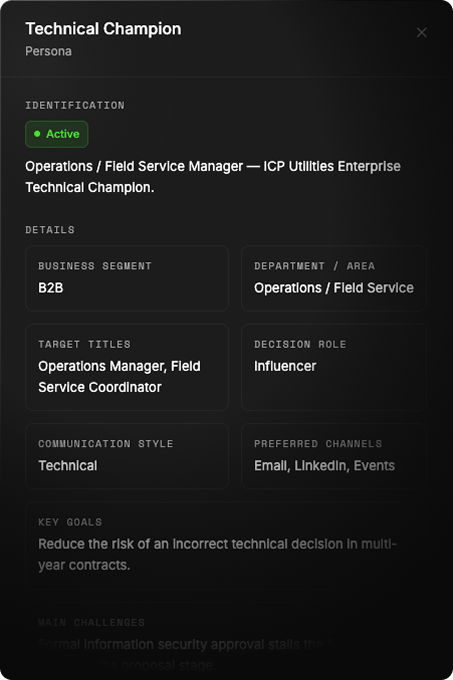Click the Decision Role Influencer card
The height and width of the screenshot is (680, 453).
pos(334,367)
